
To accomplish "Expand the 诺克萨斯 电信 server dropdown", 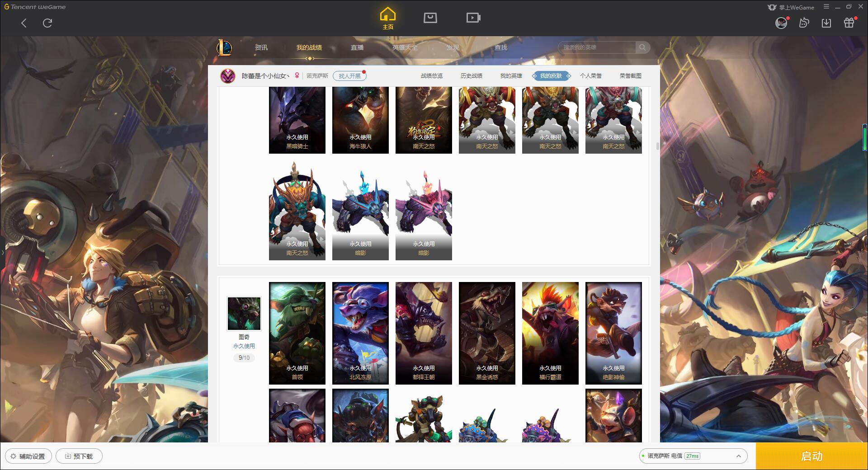I will (x=693, y=456).
